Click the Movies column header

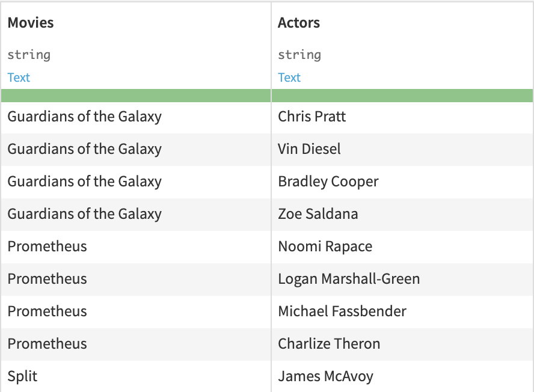(31, 23)
